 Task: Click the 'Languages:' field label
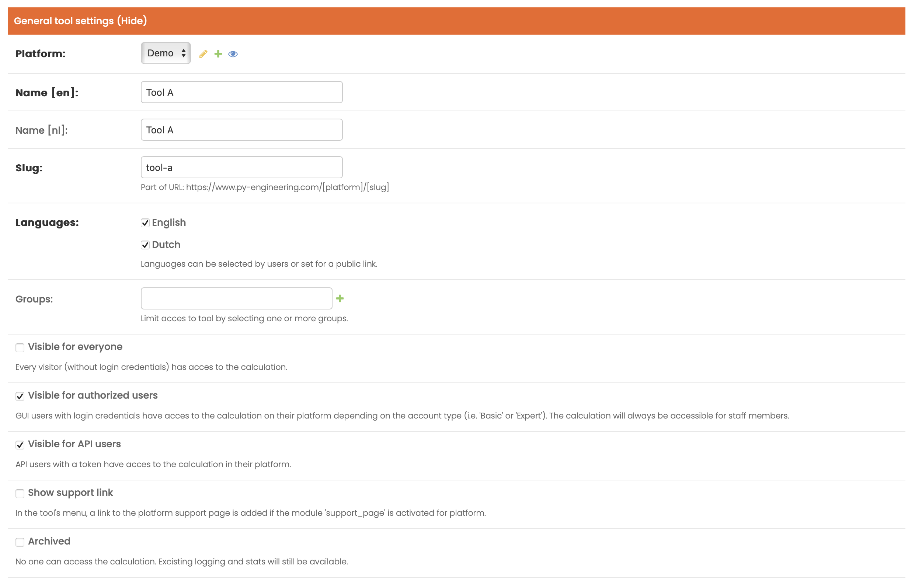[47, 223]
